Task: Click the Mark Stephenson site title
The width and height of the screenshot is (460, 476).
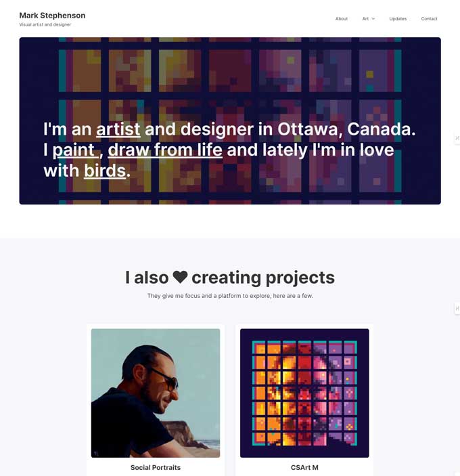Action: (52, 15)
